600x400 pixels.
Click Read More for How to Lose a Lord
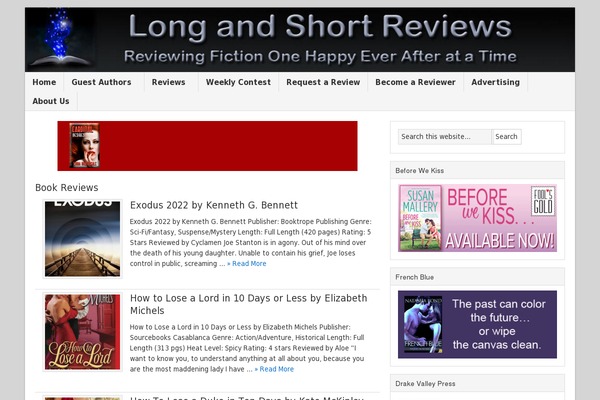274,369
